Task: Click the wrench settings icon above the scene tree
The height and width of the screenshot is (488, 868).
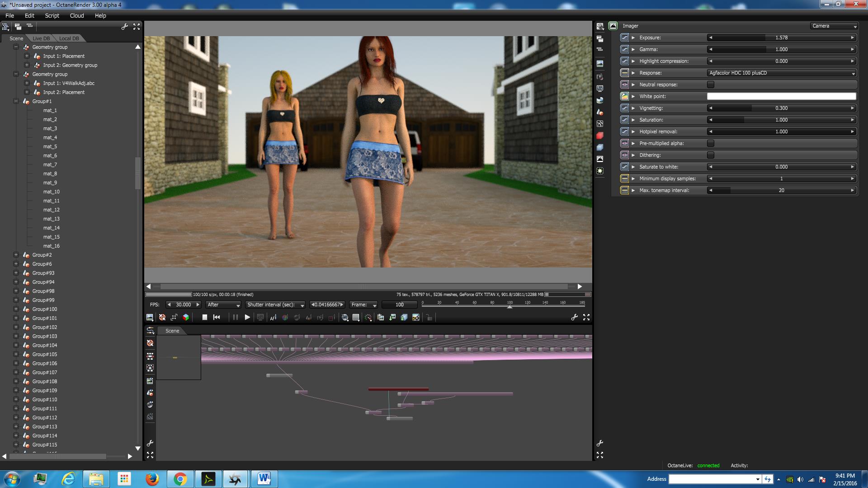Action: pyautogui.click(x=125, y=27)
